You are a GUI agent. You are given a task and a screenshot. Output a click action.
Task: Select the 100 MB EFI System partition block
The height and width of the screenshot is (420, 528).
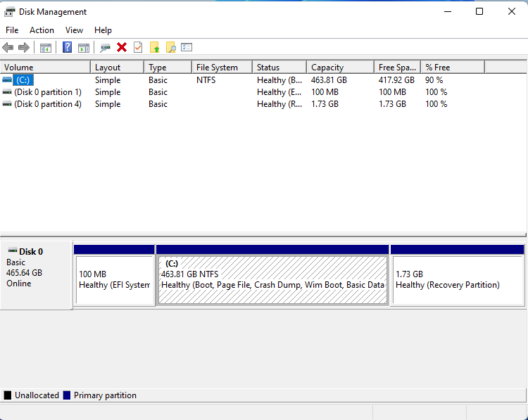point(115,279)
